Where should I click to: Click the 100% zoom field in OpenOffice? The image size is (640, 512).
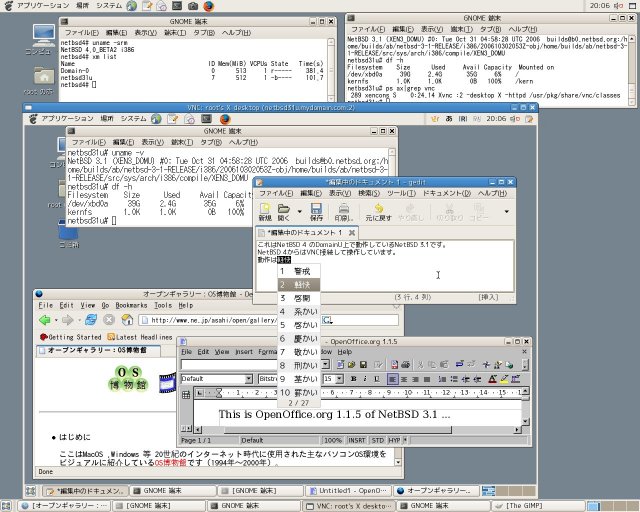click(x=333, y=440)
